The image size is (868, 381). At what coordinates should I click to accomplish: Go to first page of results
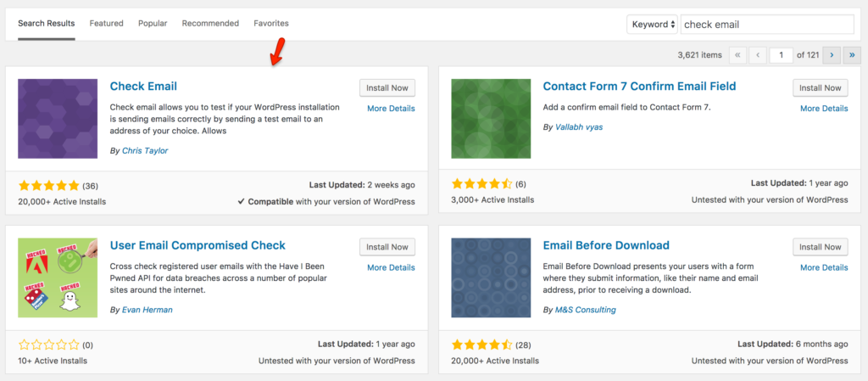pos(737,55)
